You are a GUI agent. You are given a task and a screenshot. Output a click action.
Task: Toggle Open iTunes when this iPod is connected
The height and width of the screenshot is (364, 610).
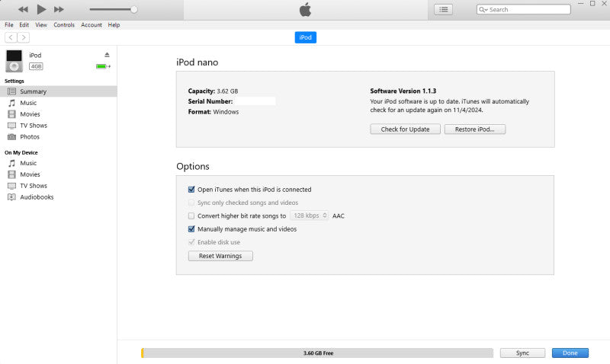pos(191,190)
